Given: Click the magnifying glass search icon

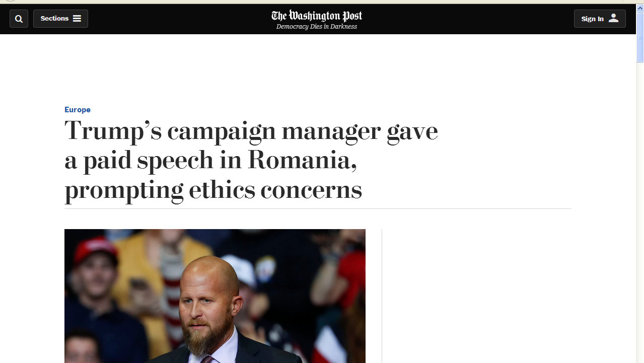Looking at the screenshot, I should (19, 19).
